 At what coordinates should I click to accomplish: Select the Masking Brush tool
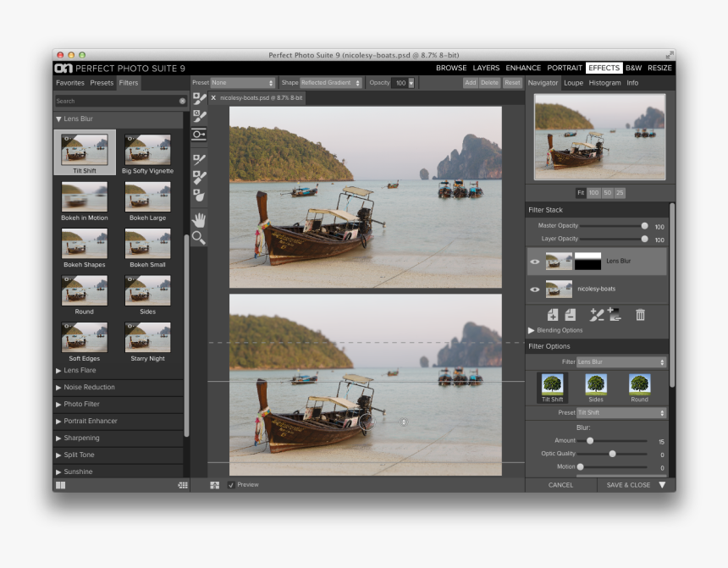pos(199,99)
